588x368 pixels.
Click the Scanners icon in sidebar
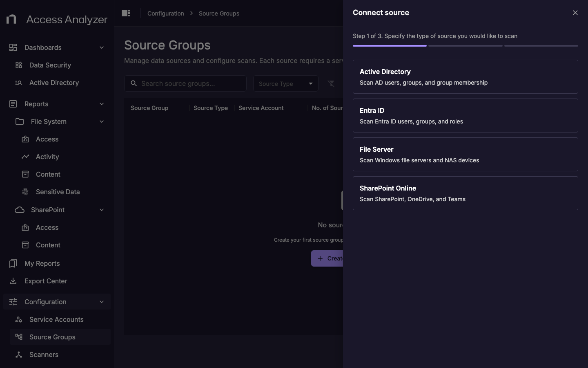[x=18, y=355]
